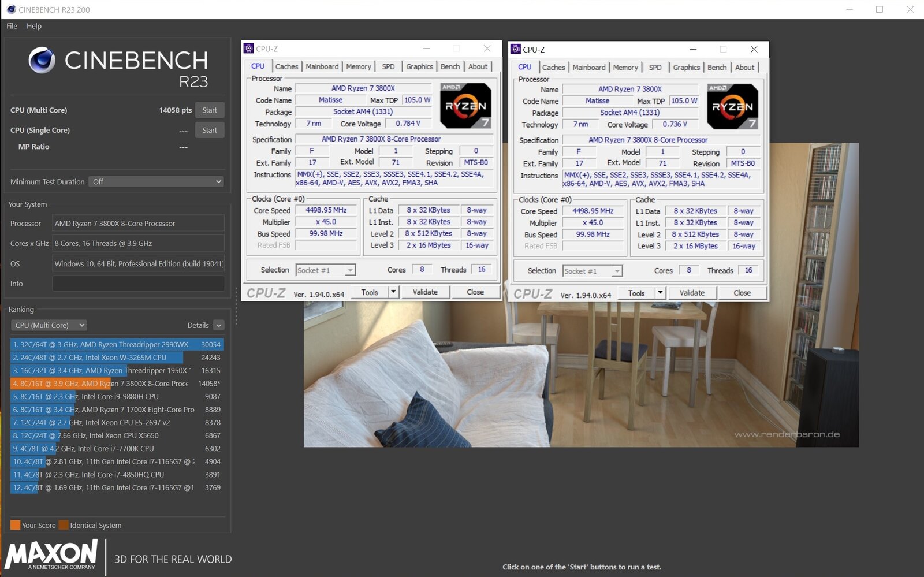This screenshot has width=924, height=577.
Task: Switch to Memory tab in right CPU-Z
Action: click(625, 68)
